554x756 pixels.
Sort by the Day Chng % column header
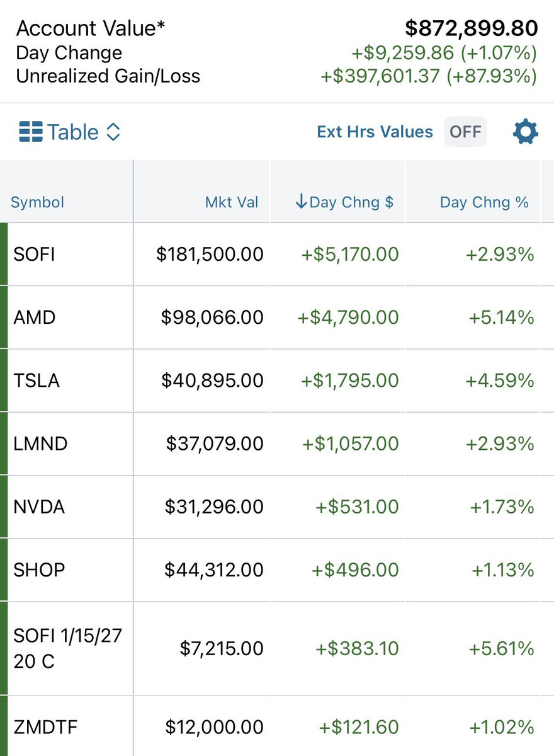click(x=484, y=202)
